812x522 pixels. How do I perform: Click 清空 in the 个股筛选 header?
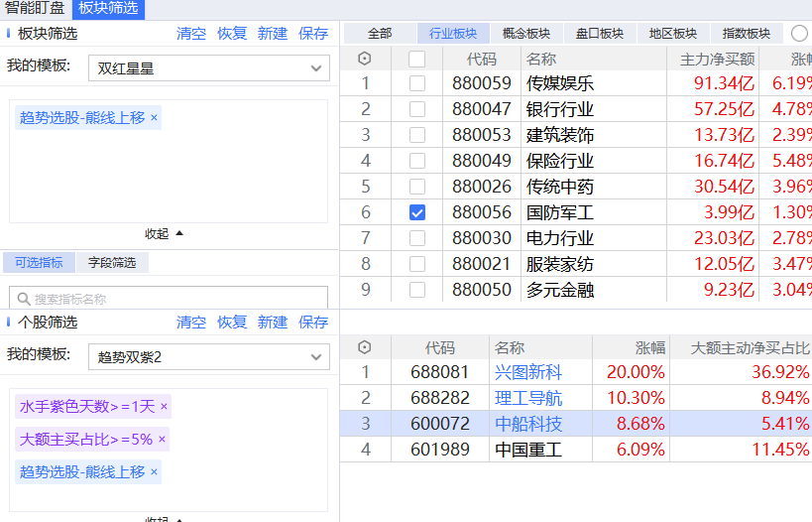[191, 323]
